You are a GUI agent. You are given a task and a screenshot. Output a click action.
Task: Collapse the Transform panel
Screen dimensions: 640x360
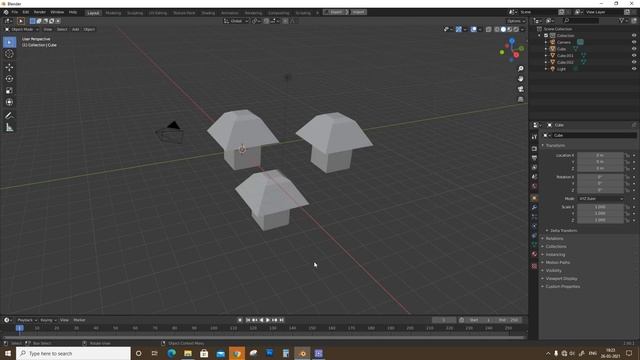pos(555,146)
